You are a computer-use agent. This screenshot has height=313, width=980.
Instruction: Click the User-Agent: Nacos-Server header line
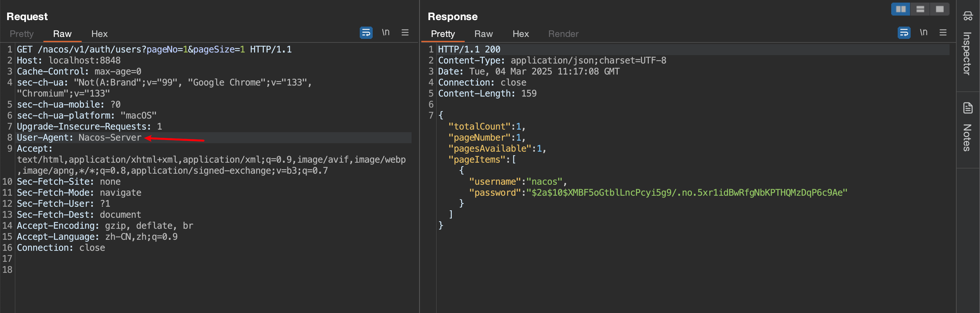[x=79, y=138]
